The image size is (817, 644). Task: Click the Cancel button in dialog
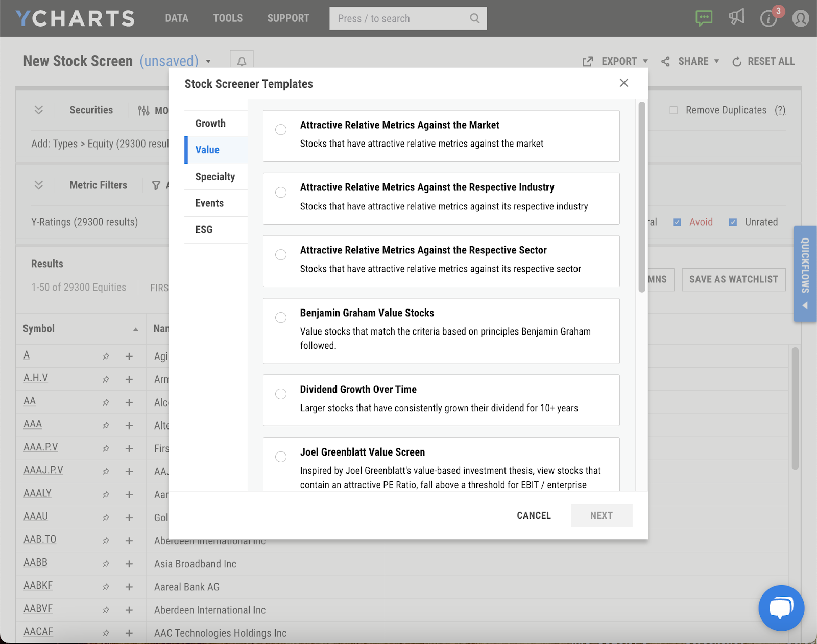point(534,515)
